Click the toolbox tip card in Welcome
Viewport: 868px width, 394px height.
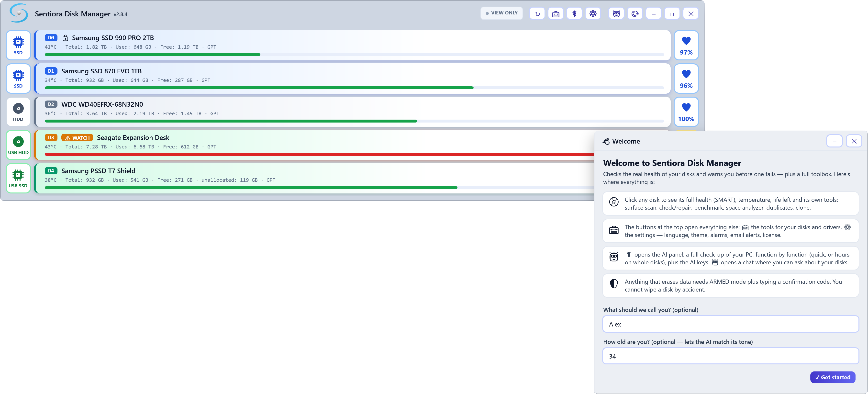[731, 231]
